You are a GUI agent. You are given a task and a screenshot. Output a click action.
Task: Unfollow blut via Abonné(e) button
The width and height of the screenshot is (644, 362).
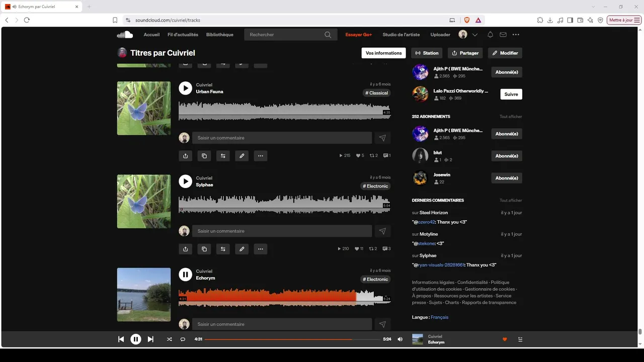coord(507,156)
